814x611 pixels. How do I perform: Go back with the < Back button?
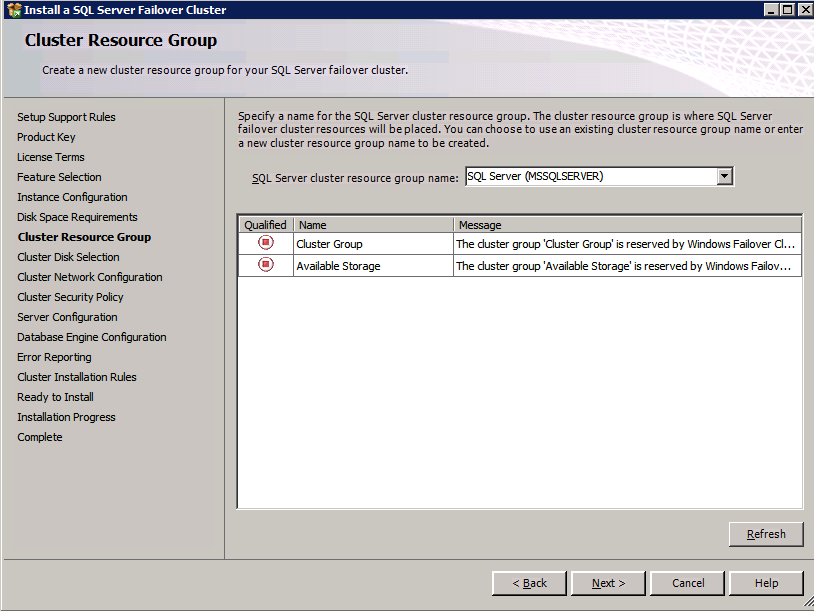click(530, 583)
